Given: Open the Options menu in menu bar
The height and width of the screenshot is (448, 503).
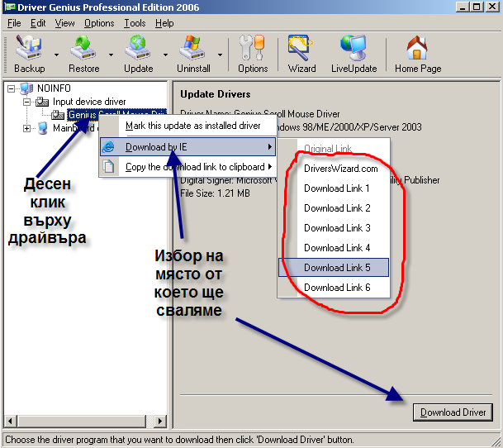Looking at the screenshot, I should 99,23.
